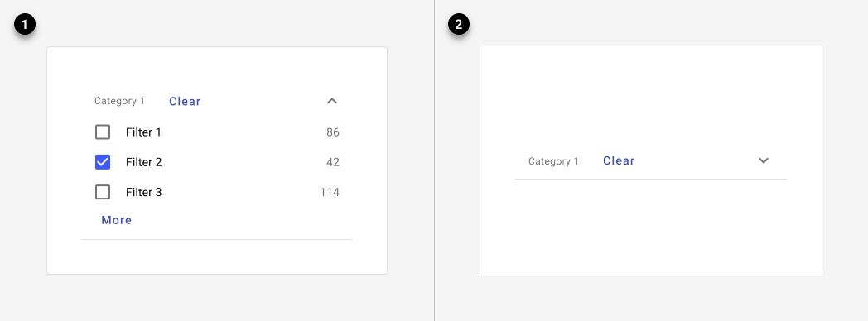Check the Filter 1 checkbox
This screenshot has height=321, width=868.
103,132
